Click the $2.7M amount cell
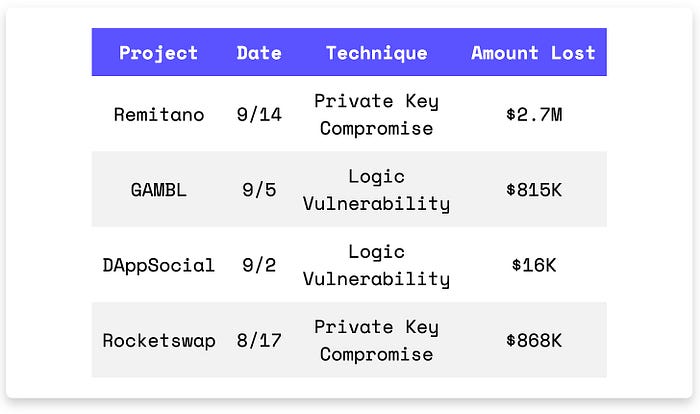 [x=534, y=114]
